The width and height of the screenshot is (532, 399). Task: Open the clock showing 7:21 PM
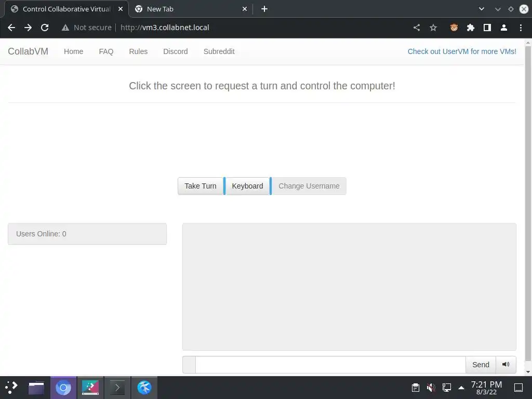click(486, 388)
